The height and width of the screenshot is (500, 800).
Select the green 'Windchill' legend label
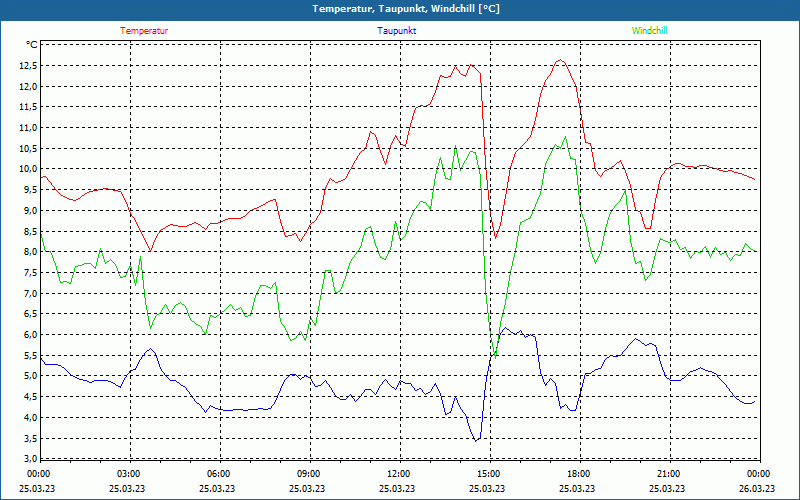(649, 31)
